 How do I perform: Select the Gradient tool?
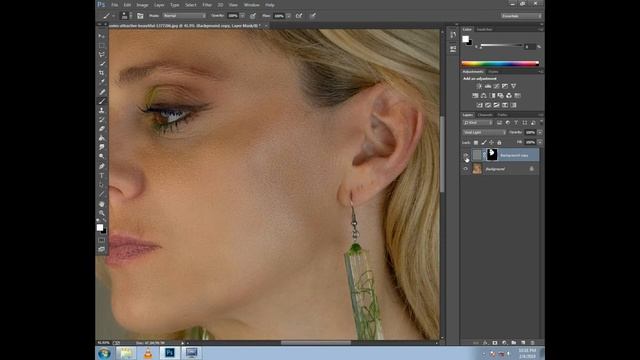click(x=102, y=138)
